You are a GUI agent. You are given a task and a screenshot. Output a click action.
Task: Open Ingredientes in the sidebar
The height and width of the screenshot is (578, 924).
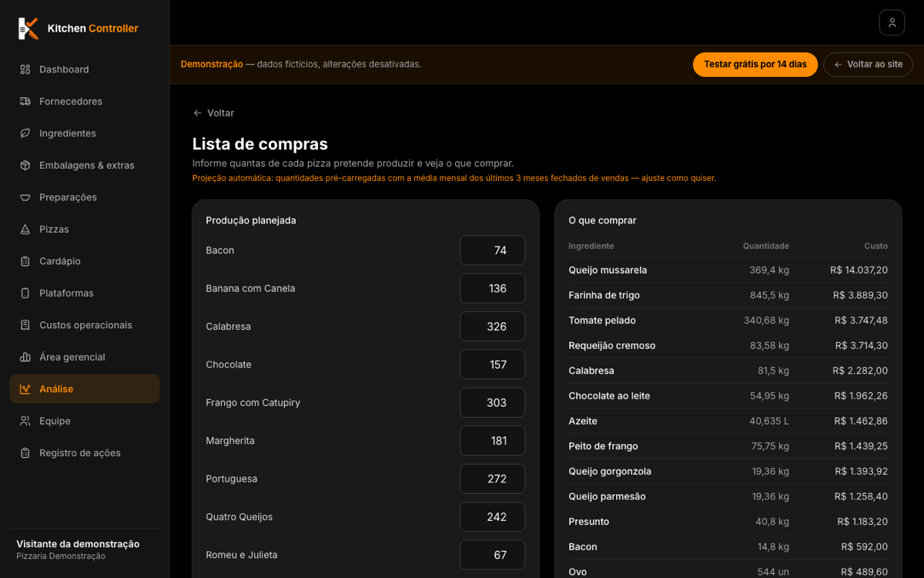85,133
